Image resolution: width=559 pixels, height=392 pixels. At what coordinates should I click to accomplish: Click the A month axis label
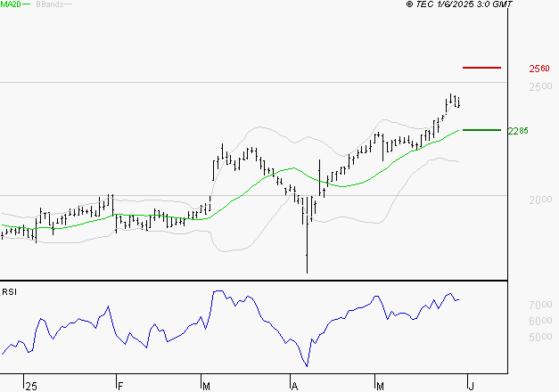coord(294,387)
